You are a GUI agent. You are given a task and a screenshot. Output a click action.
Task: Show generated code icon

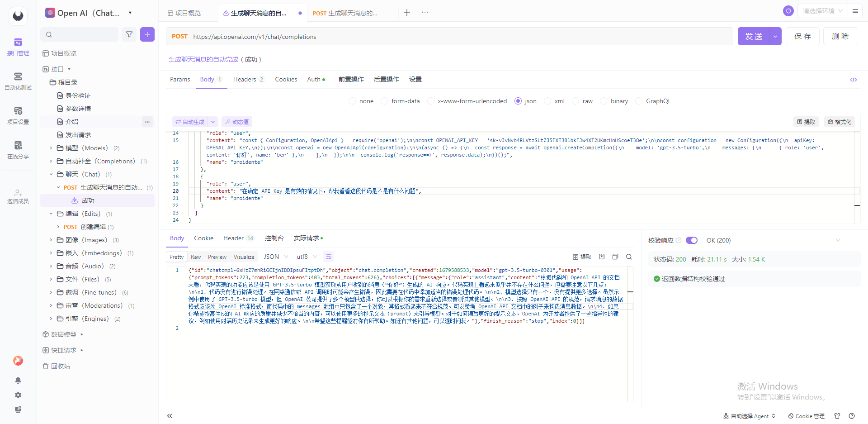click(854, 80)
